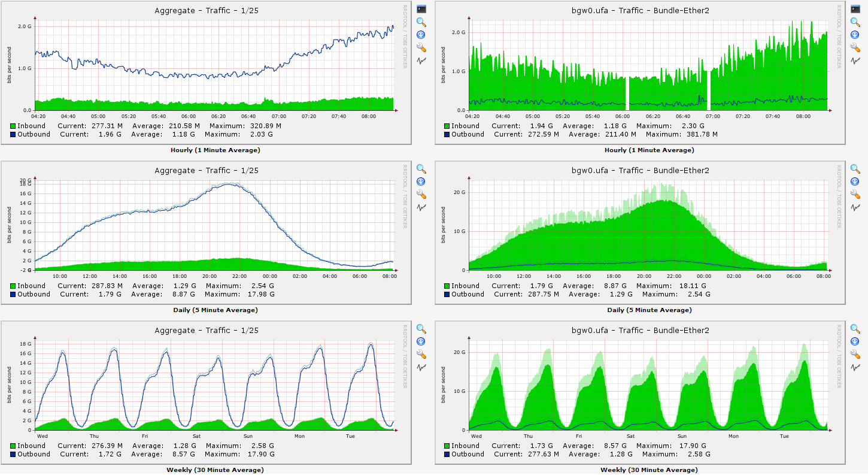Export bgw0.ufa weekly graph data with blue arrow icon
868x475 pixels.
[855, 341]
